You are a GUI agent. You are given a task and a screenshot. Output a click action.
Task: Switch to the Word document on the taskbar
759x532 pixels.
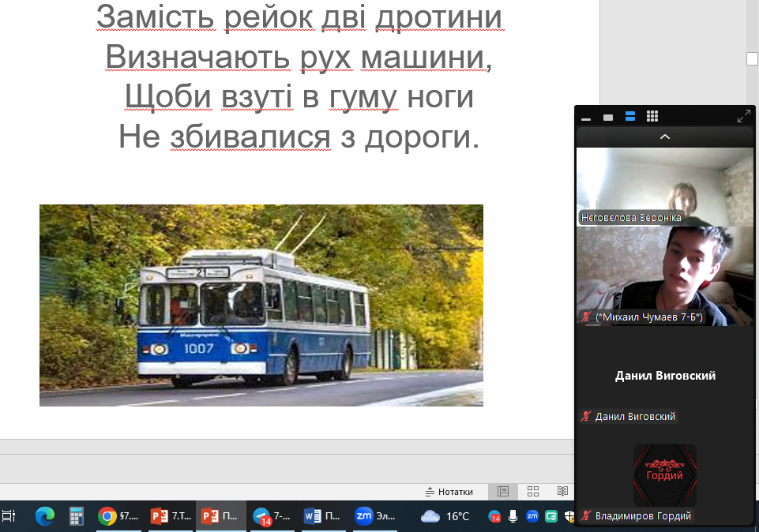pyautogui.click(x=322, y=516)
